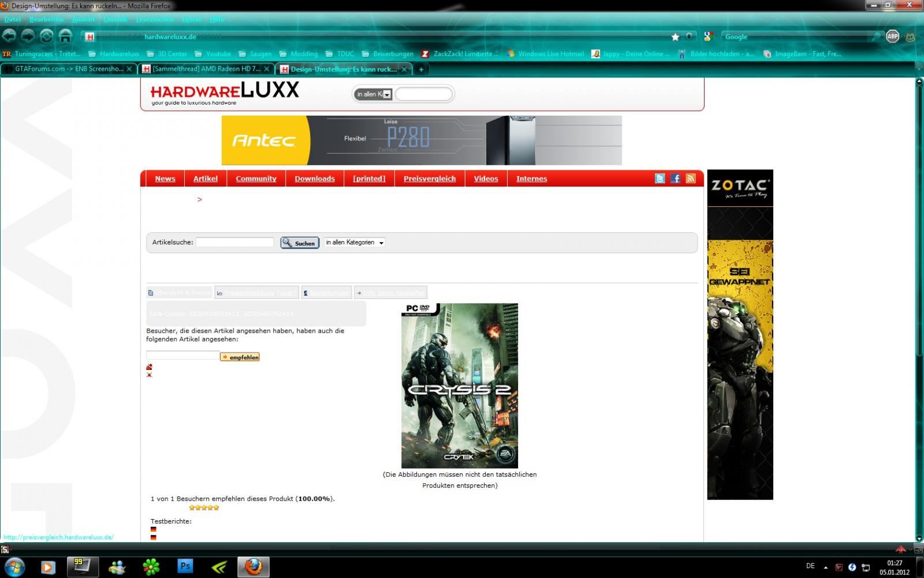924x578 pixels.
Task: Click the empfehlen button
Action: (x=240, y=357)
